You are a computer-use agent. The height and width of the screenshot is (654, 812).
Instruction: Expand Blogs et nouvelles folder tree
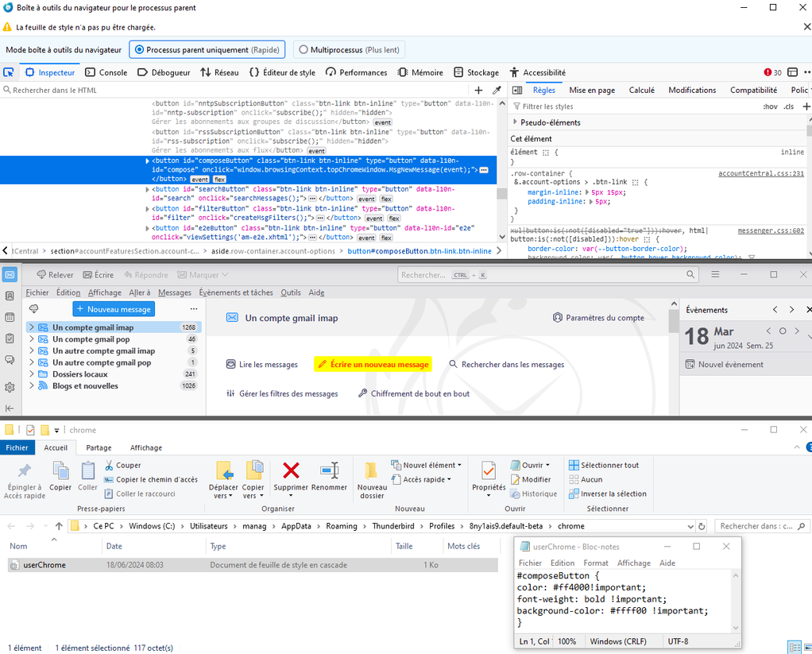(32, 385)
